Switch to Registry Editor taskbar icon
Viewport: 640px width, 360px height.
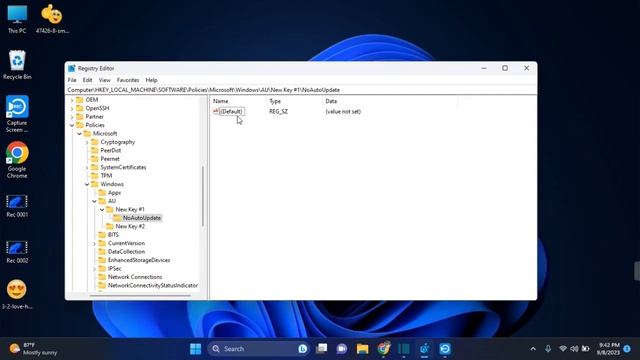pos(424,349)
